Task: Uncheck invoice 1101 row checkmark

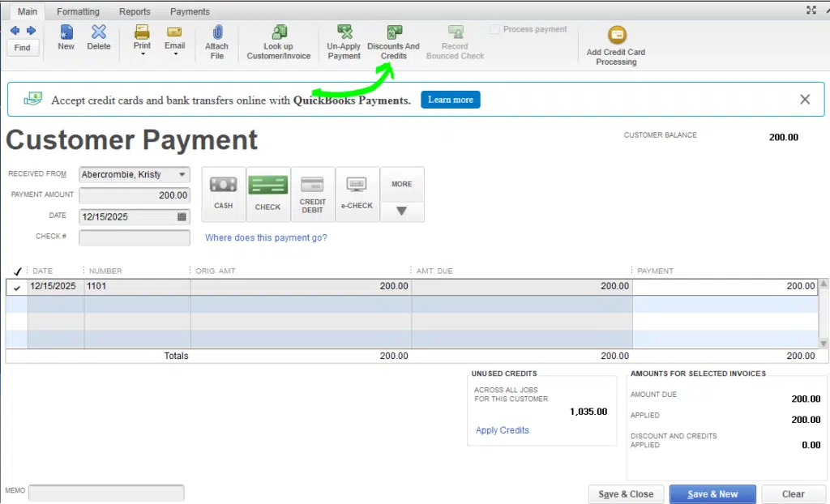Action: coord(17,288)
